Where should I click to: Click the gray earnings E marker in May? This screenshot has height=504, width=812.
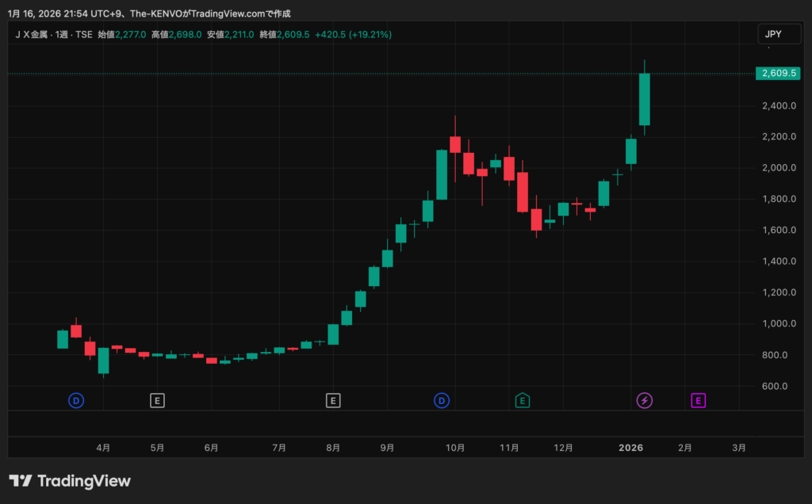158,401
